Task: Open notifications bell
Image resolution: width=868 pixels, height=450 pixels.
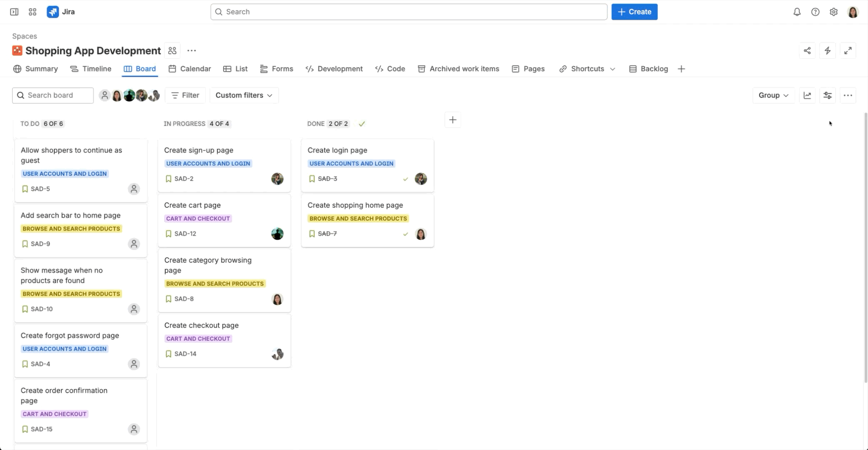Action: pos(797,12)
